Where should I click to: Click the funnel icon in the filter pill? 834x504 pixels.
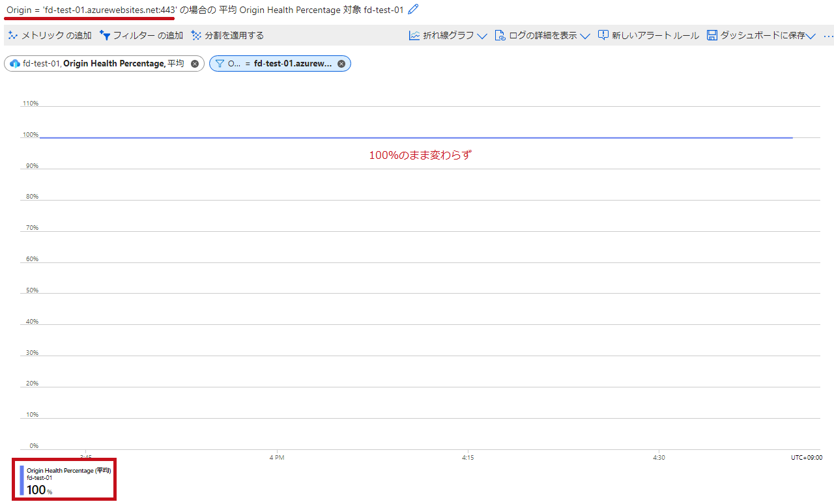pyautogui.click(x=220, y=64)
